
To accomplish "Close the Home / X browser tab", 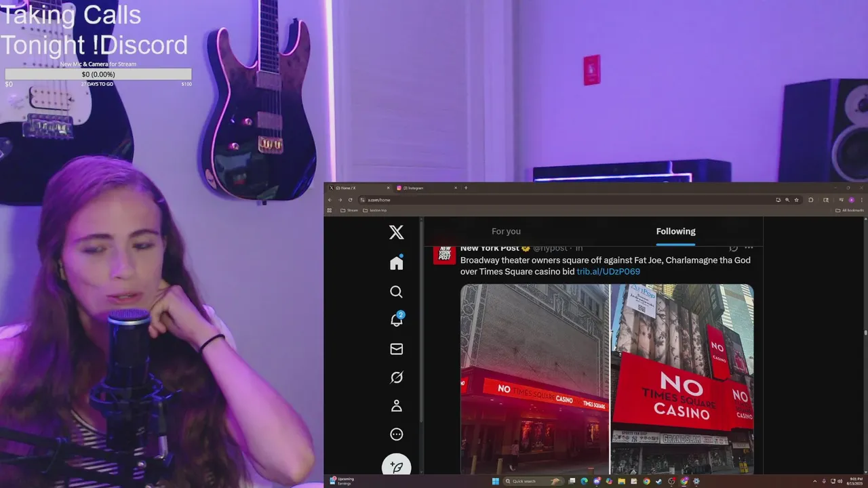I will pyautogui.click(x=388, y=188).
